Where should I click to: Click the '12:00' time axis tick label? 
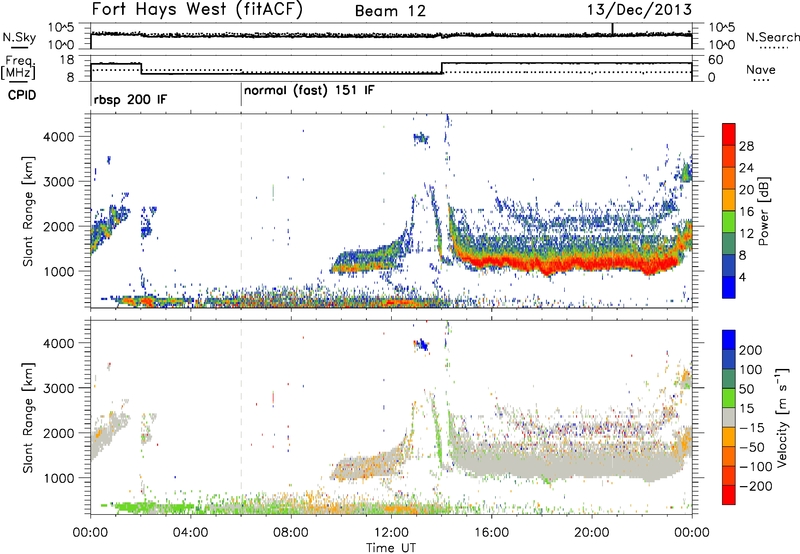(391, 533)
